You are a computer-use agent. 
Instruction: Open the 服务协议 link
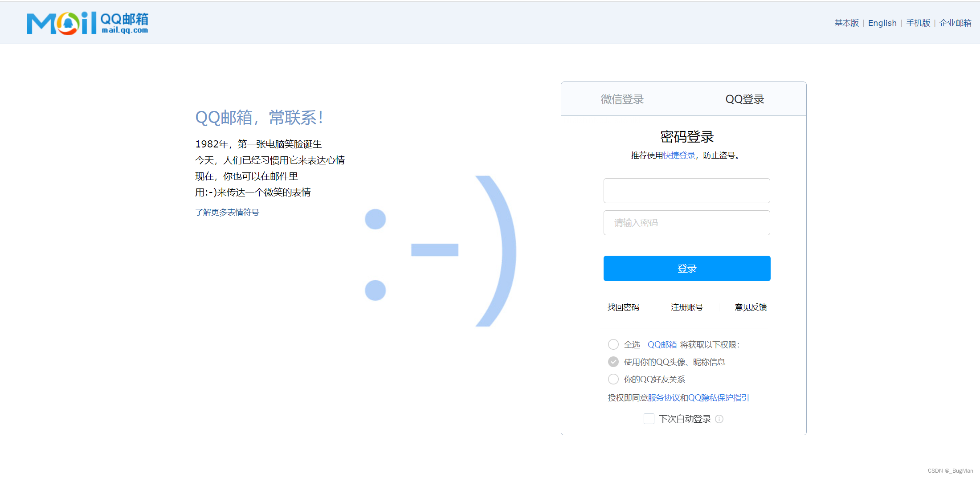tap(663, 397)
